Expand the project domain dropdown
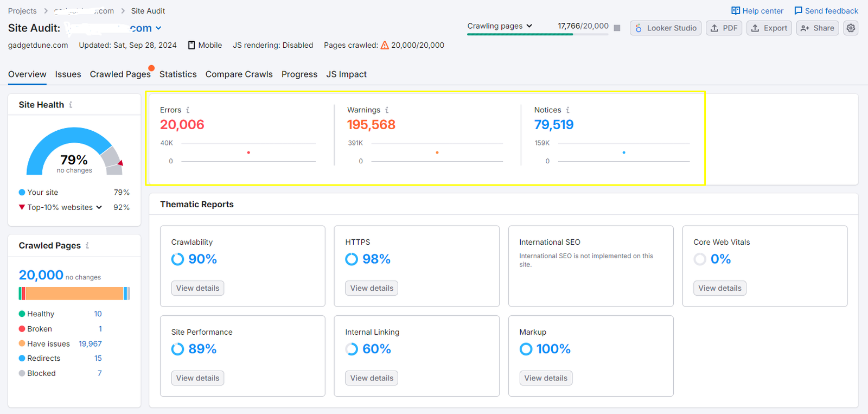 click(158, 28)
